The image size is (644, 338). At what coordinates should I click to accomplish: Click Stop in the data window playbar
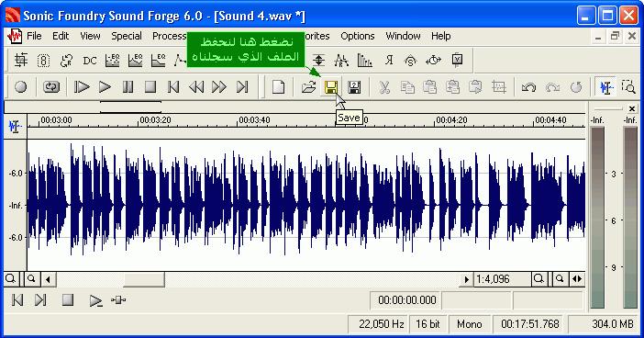tap(68, 300)
